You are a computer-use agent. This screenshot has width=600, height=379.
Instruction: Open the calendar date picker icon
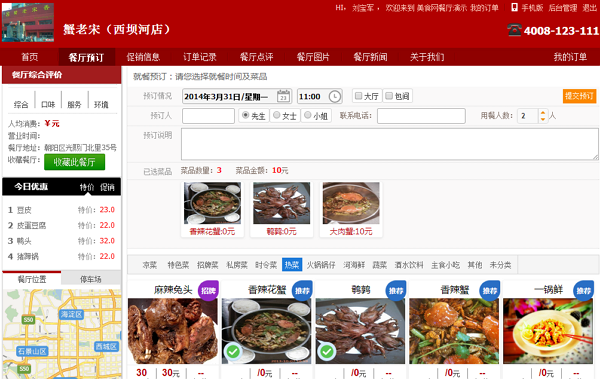[x=284, y=96]
